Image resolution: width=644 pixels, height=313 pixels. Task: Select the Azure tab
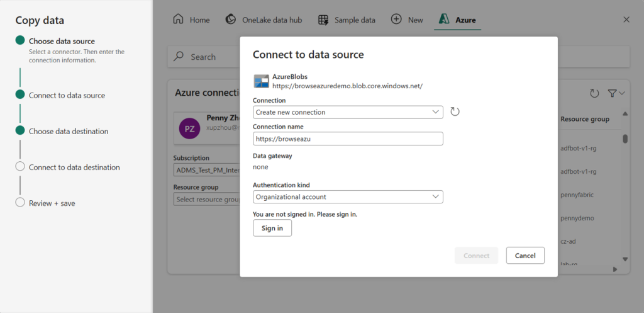coord(457,20)
